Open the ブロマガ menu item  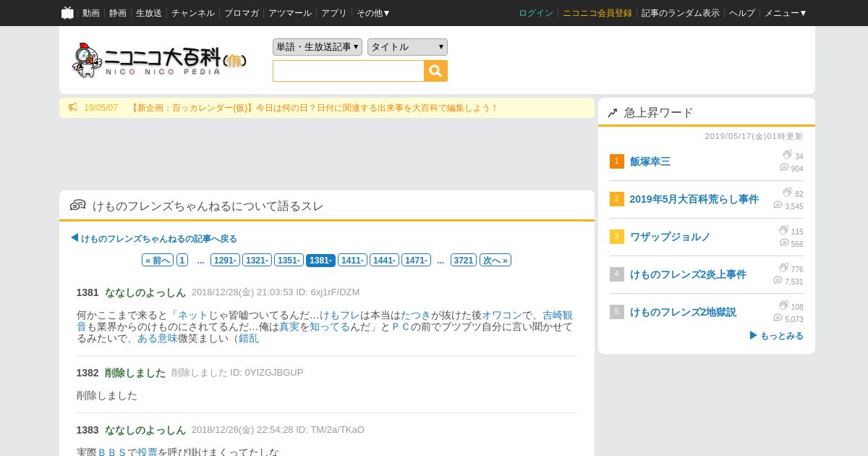point(242,13)
